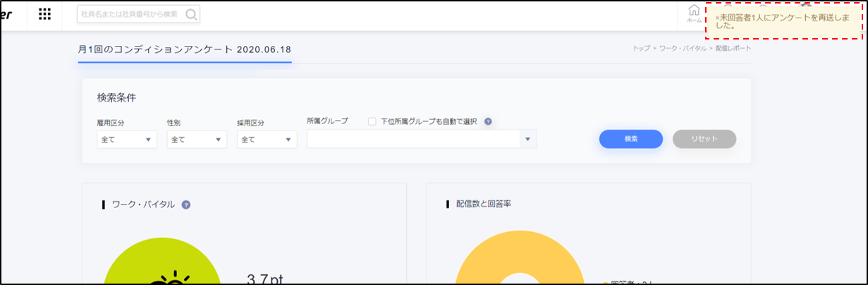This screenshot has height=285, width=868.
Task: Dismiss the 未回答者 notification with ×
Action: [717, 18]
